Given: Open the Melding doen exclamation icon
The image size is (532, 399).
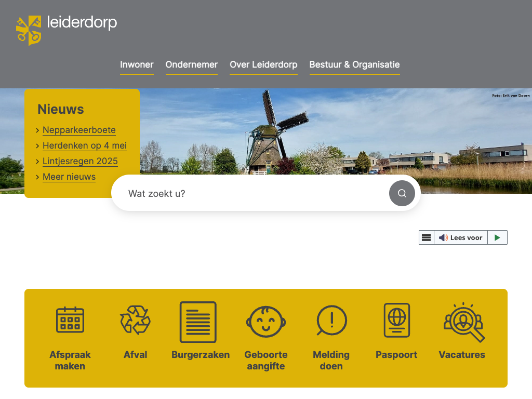Looking at the screenshot, I should tap(331, 321).
